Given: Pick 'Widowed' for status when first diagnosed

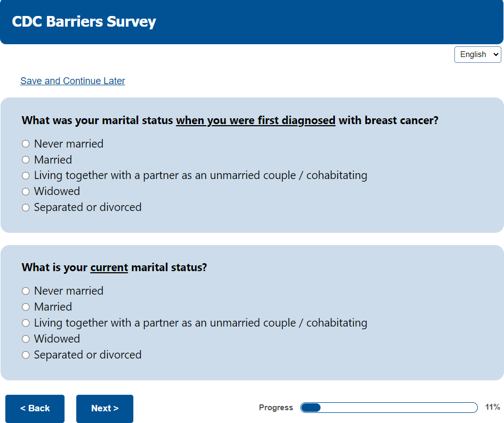Looking at the screenshot, I should click(x=26, y=191).
